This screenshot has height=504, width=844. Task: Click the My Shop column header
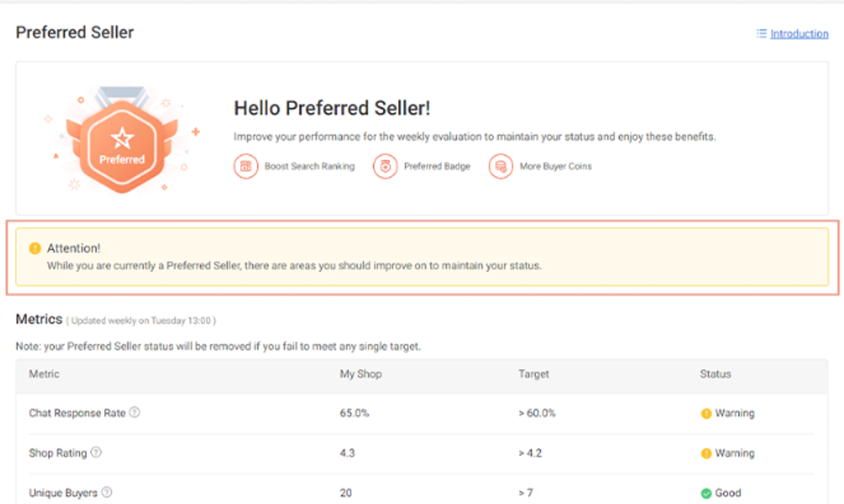360,374
